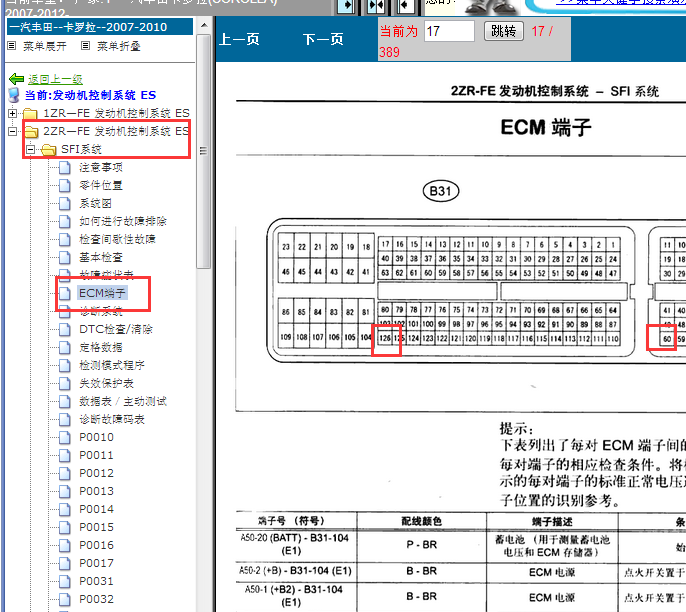Expand all menus via 菜单展开
The image size is (686, 612).
click(45, 46)
